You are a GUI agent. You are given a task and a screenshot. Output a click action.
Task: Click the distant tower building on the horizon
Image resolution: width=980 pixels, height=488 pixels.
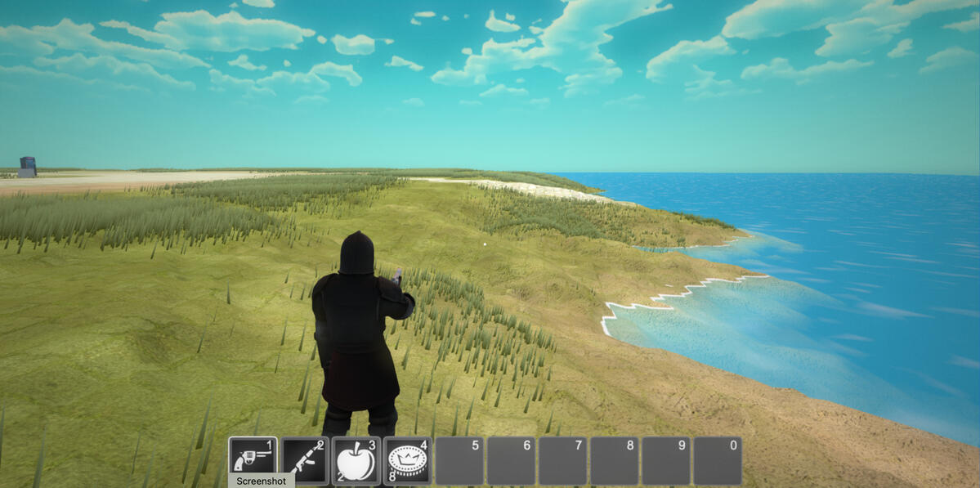click(27, 167)
